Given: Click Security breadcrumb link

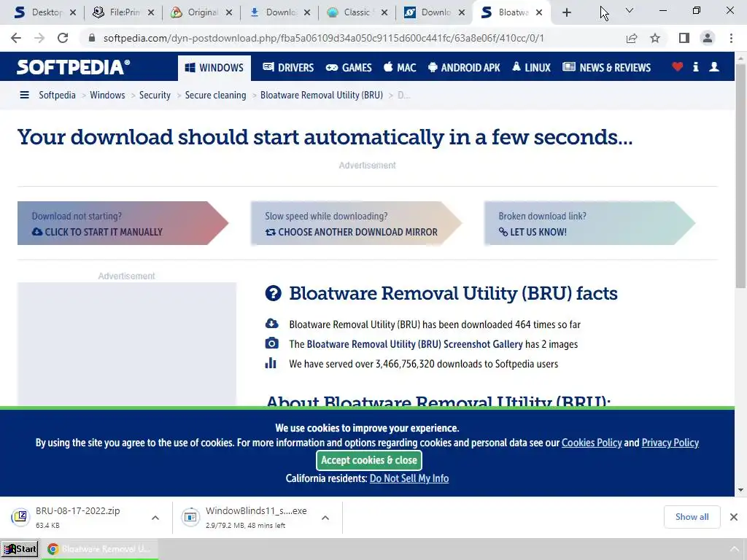Looking at the screenshot, I should coord(155,96).
